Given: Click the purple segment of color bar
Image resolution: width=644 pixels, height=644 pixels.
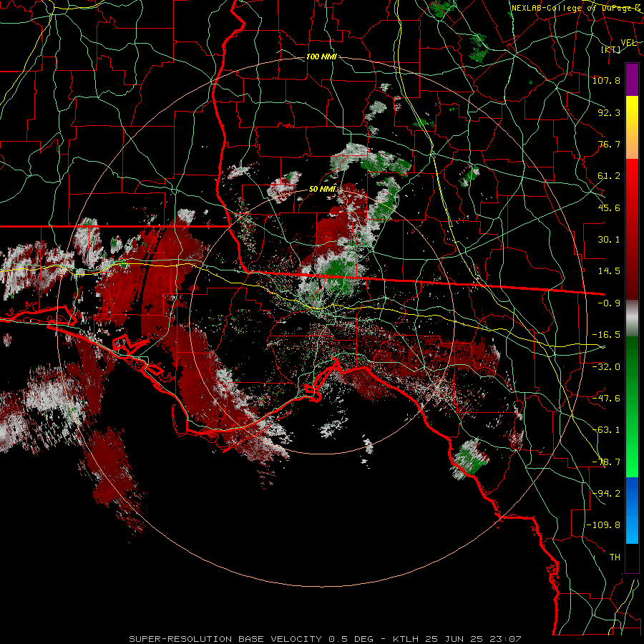Looking at the screenshot, I should tap(632, 79).
